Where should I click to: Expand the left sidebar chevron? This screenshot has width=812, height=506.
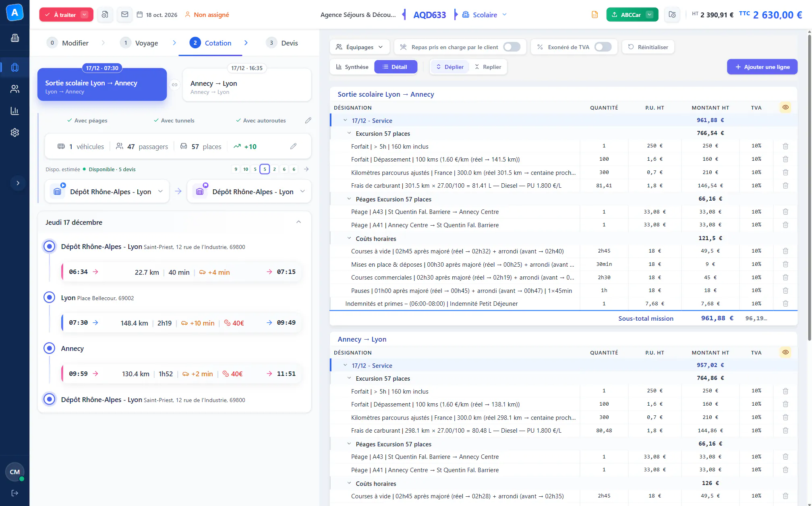(x=18, y=183)
